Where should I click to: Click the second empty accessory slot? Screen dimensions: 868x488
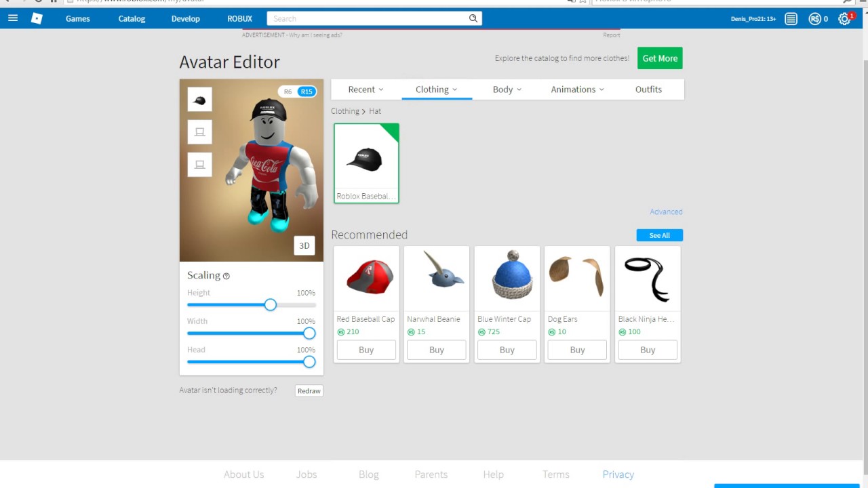pyautogui.click(x=200, y=132)
